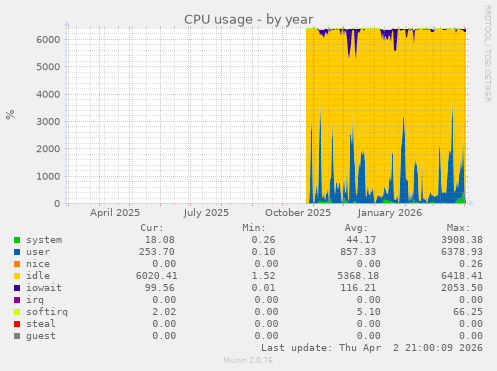
Task: Click idle average value 5368.18
Action: (x=358, y=276)
